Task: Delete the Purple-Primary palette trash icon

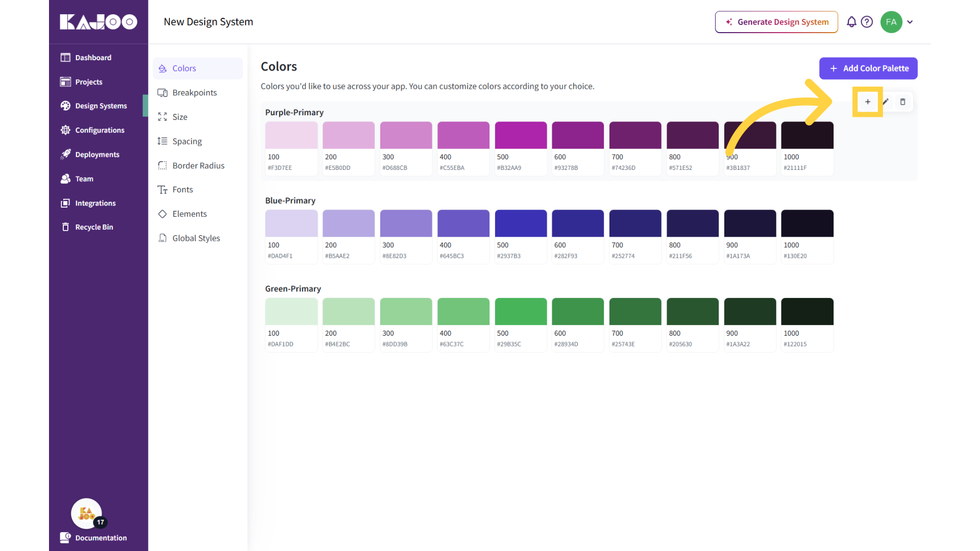Action: (x=902, y=102)
